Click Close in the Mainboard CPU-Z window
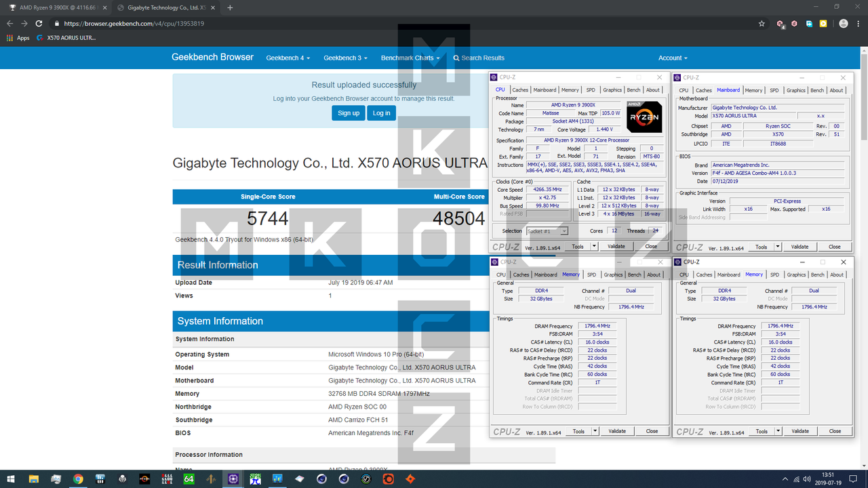Viewport: 868px width, 488px height. point(835,247)
